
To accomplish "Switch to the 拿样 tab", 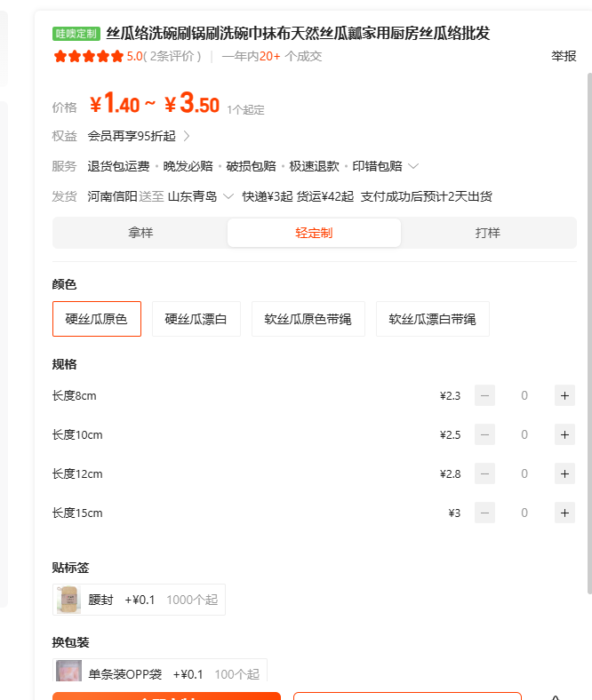I will coord(140,233).
